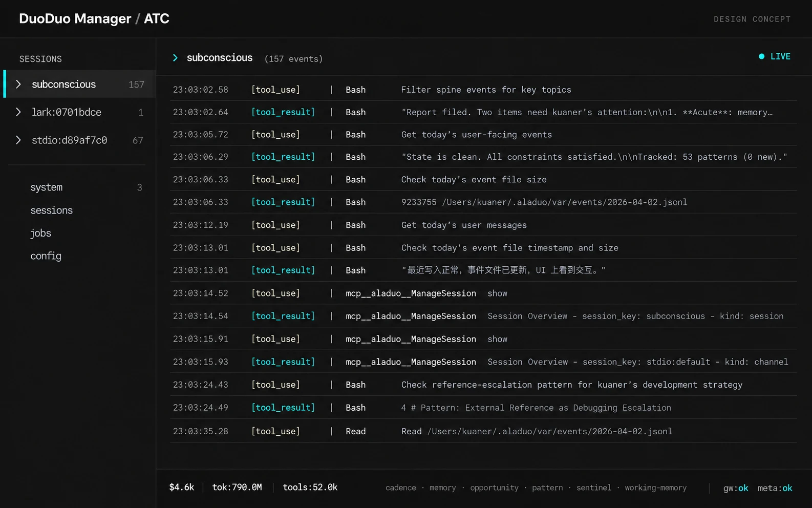Select 'Check reference-escalation pattern' row
Viewport: 812px width, 508px height.
tap(483, 385)
